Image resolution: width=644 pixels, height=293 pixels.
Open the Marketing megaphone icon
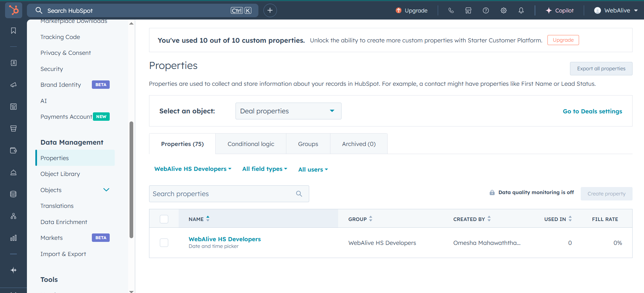13,85
